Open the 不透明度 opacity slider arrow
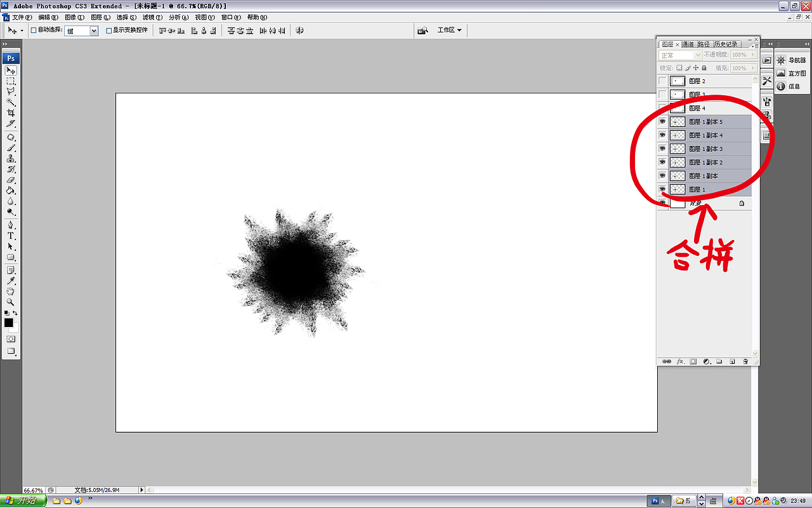This screenshot has height=508, width=812. point(753,55)
